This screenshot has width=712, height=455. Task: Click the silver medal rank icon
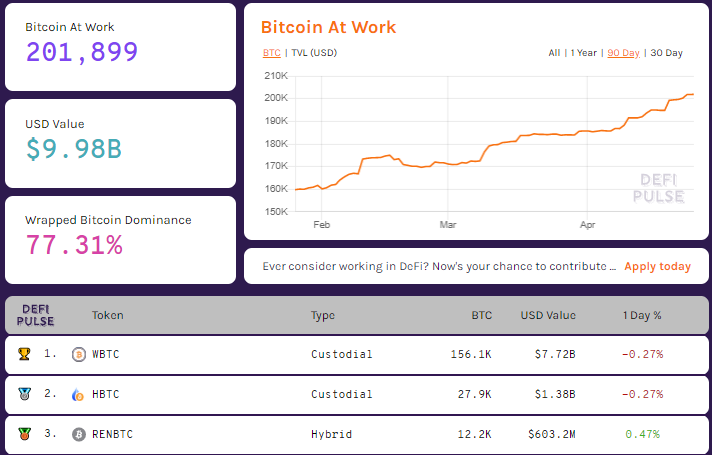24,395
